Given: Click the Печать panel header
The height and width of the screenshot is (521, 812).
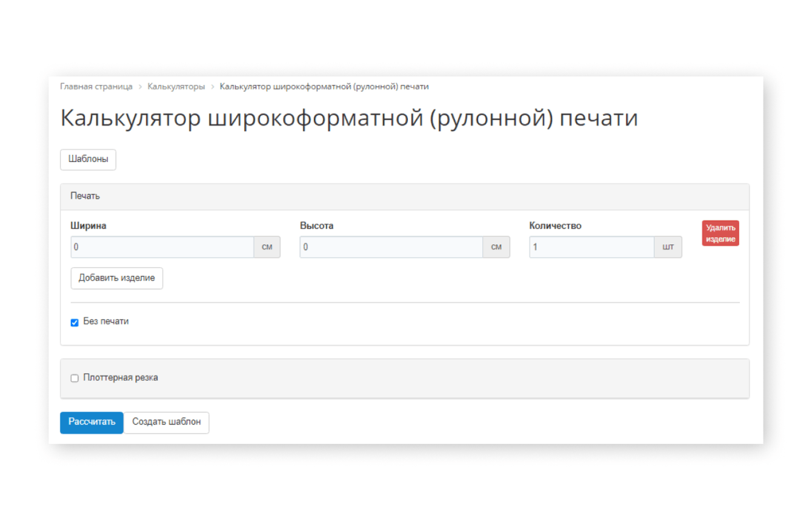Looking at the screenshot, I should tap(404, 197).
